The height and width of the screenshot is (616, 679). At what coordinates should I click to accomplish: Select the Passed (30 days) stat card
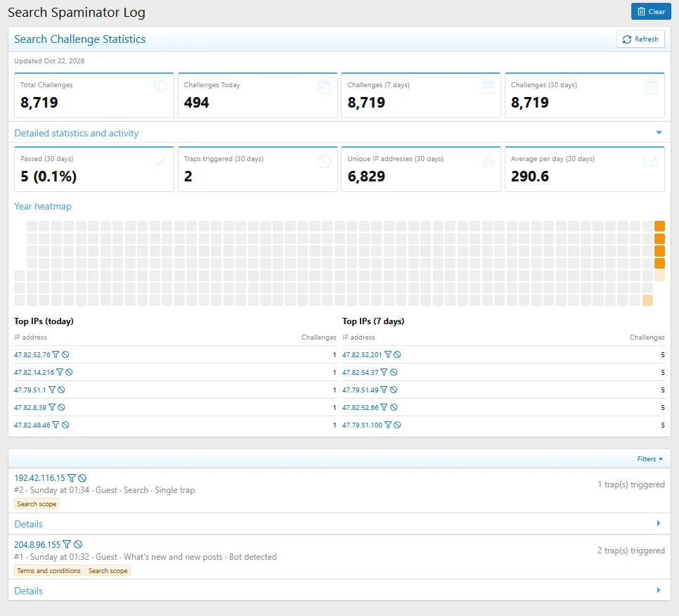(x=94, y=169)
